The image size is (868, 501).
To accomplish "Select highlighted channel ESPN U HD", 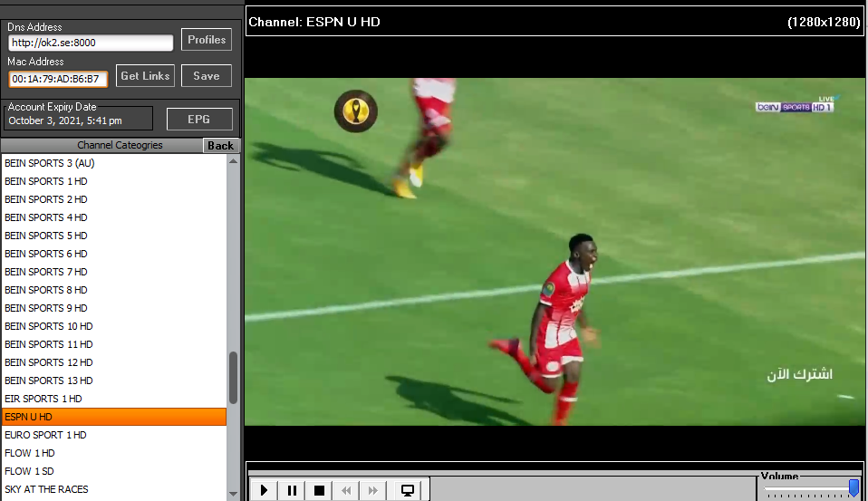I will pos(114,417).
